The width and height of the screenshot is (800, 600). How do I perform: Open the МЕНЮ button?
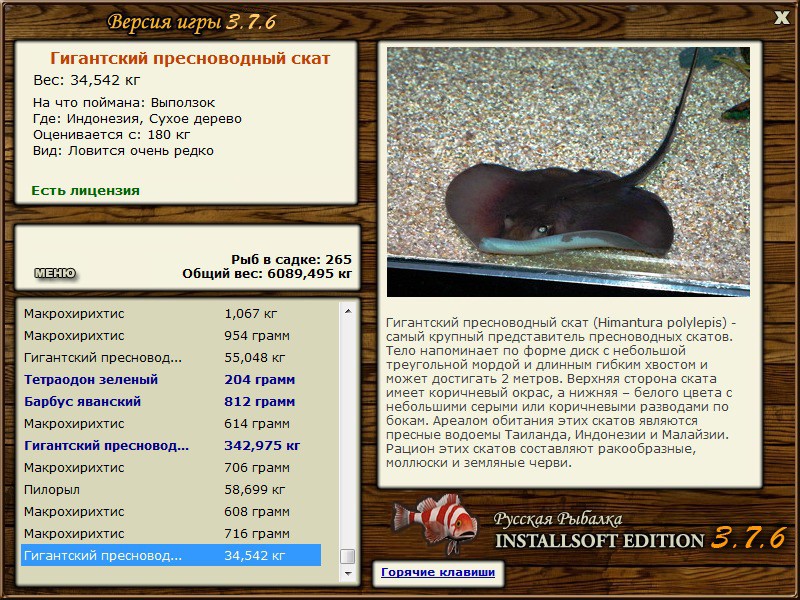coord(55,273)
